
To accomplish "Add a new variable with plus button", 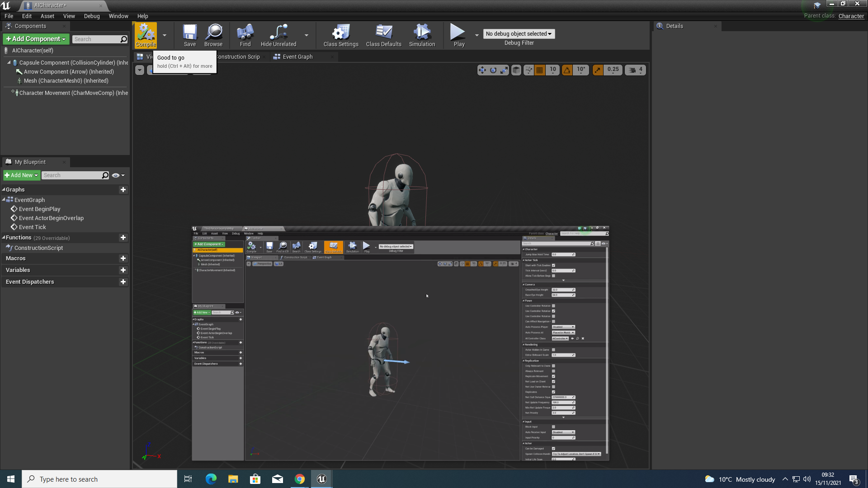I will click(123, 270).
